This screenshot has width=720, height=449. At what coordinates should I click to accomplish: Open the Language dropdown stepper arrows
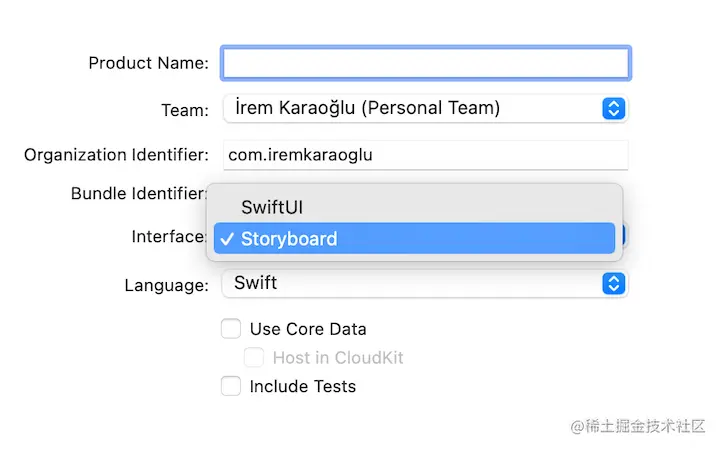coord(613,284)
